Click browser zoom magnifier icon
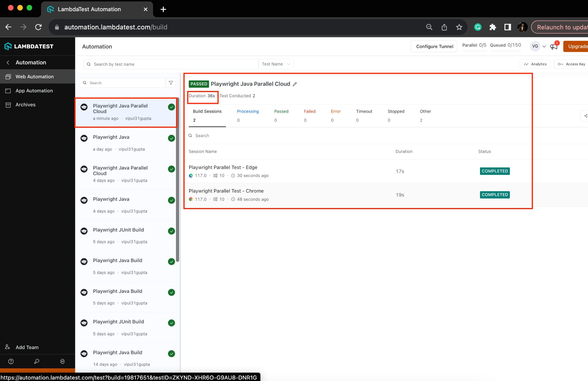Viewport: 588px width, 381px height. click(429, 27)
